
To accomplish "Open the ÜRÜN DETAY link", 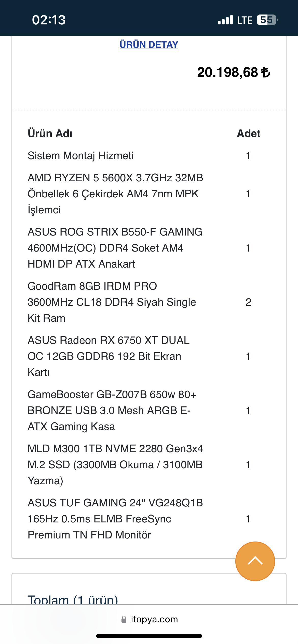I will pos(149,45).
